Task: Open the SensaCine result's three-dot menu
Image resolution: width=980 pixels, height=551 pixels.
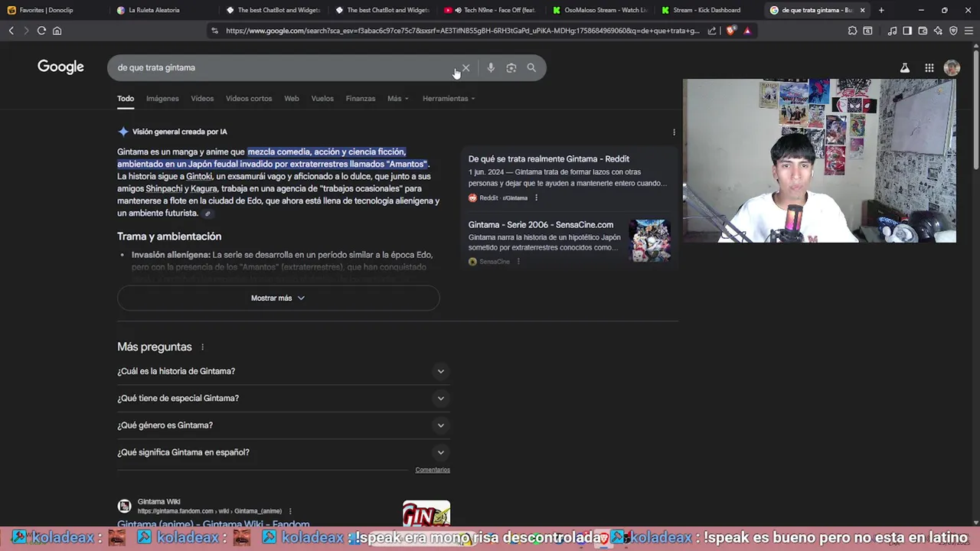Action: (518, 262)
